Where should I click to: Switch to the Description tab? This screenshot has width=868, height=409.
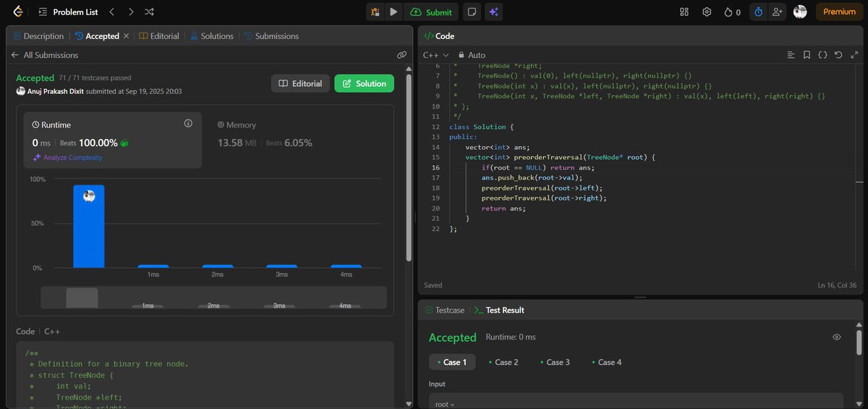click(x=38, y=36)
